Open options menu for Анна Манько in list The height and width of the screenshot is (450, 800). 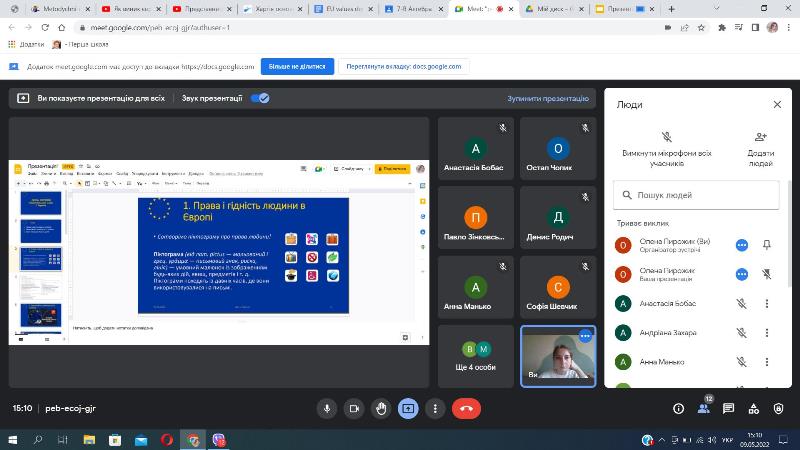click(767, 361)
